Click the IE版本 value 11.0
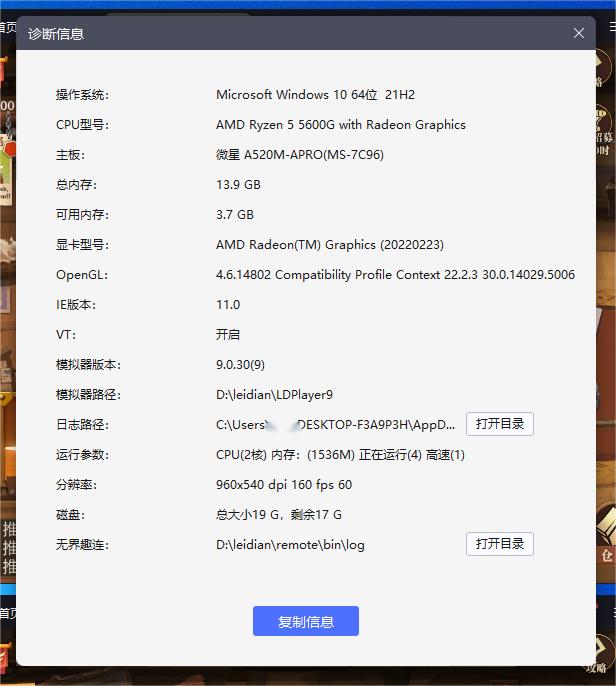Screen dimensions: 616x686 (228, 305)
